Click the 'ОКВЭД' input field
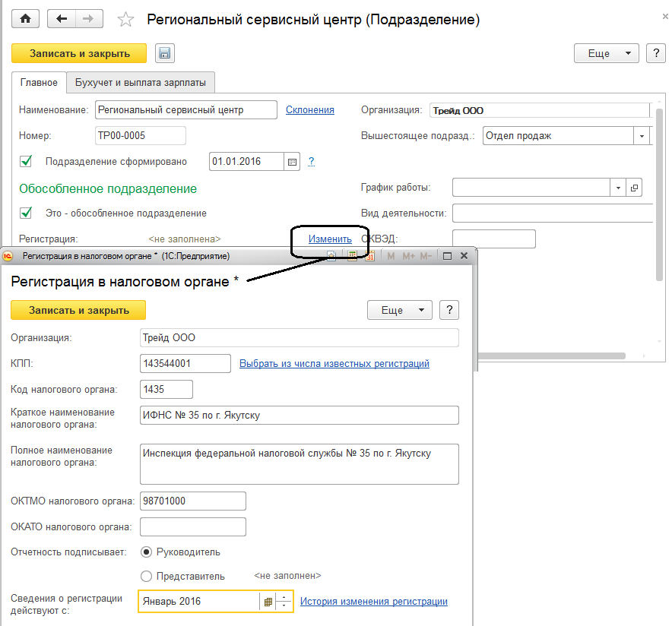This screenshot has height=626, width=672. 493,239
